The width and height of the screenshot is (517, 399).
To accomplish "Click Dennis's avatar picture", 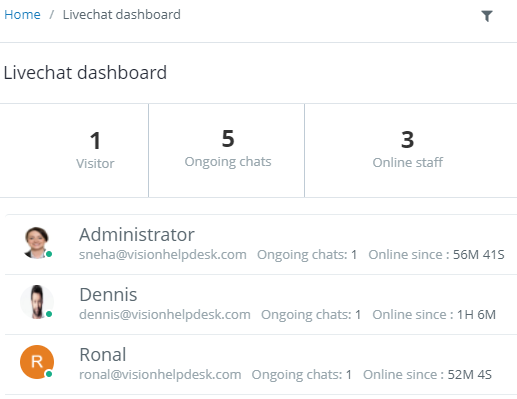I will pos(37,302).
